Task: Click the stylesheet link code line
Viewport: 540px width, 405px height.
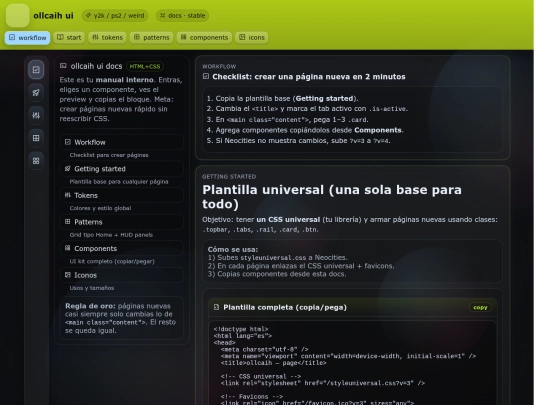Action: coord(323,383)
